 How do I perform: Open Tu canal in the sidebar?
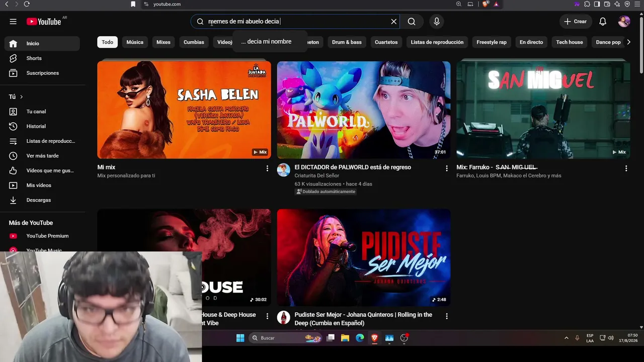42,112
